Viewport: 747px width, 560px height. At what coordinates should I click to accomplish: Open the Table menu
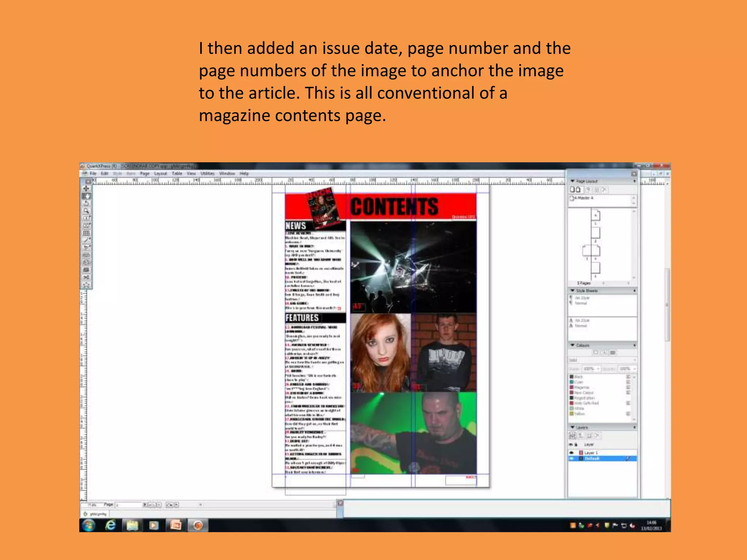pyautogui.click(x=177, y=174)
